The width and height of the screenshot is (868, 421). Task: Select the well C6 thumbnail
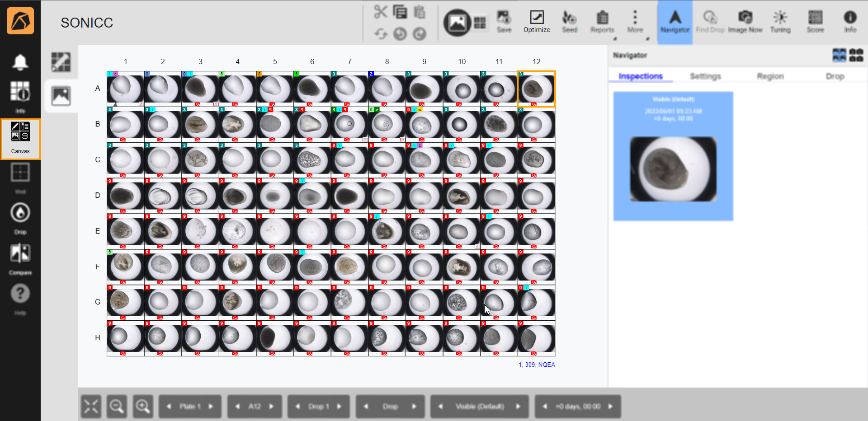312,159
